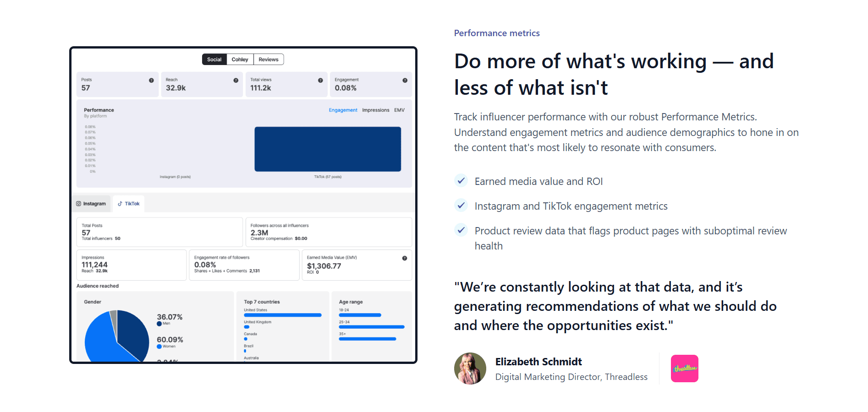Click Instagram and TikTok metrics checkmark
Image resolution: width=868 pixels, height=412 pixels.
point(461,205)
